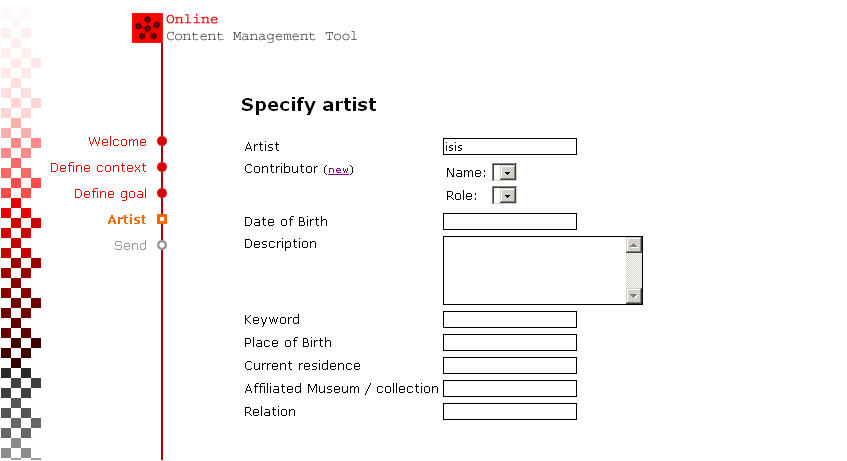Open the Contributor Name dropdown
Screen dimensions: 847x461
505,172
